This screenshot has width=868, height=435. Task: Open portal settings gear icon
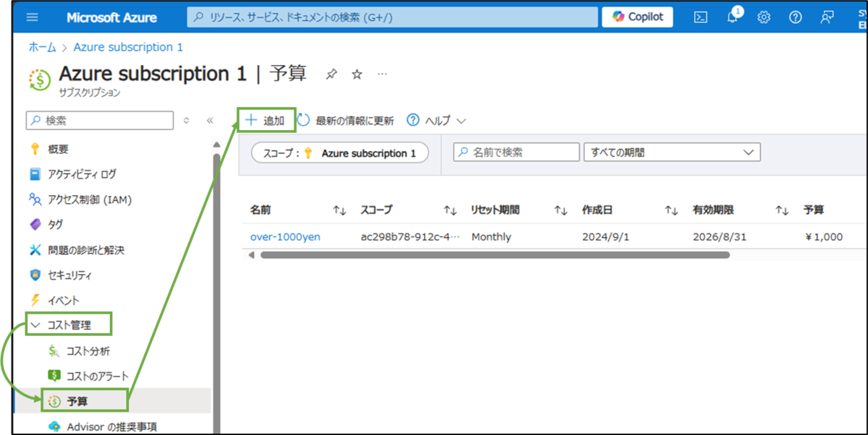[x=763, y=17]
